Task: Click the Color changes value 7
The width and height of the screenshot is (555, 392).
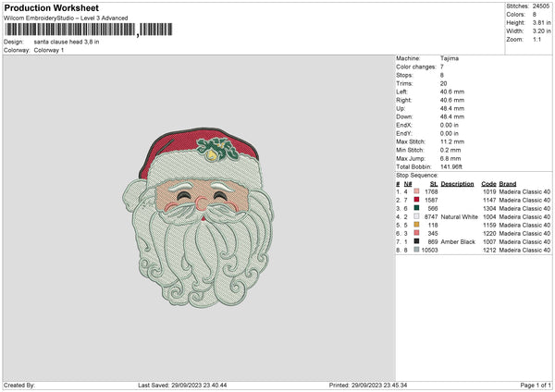Action: click(x=442, y=67)
